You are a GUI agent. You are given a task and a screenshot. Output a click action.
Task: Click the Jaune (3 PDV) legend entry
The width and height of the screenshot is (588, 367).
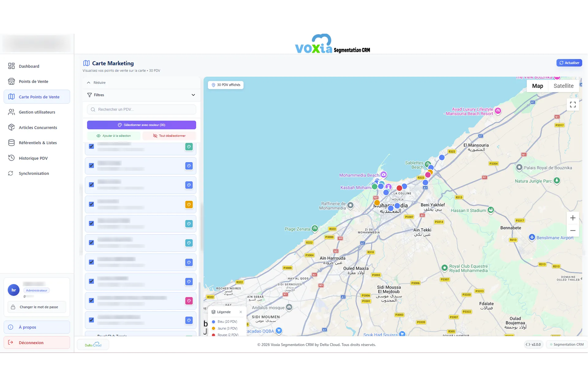[225, 328]
